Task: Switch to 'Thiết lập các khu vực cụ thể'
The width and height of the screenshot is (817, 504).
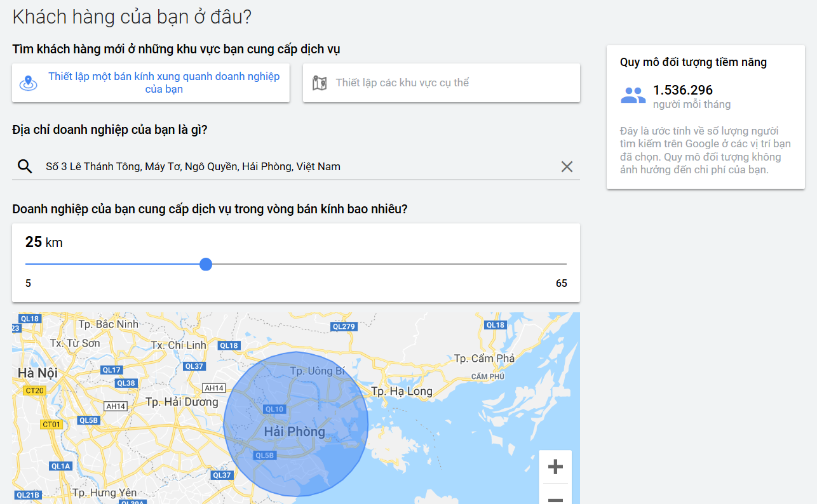Action: [442, 82]
